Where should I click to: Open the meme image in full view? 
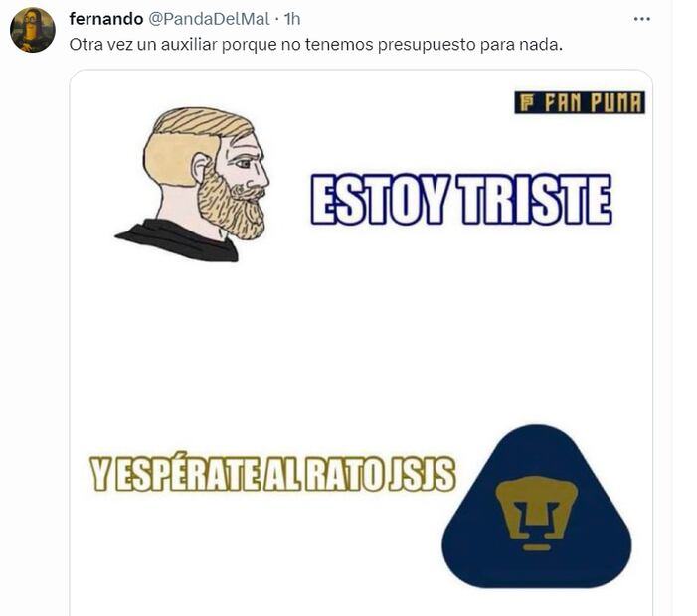click(x=361, y=343)
